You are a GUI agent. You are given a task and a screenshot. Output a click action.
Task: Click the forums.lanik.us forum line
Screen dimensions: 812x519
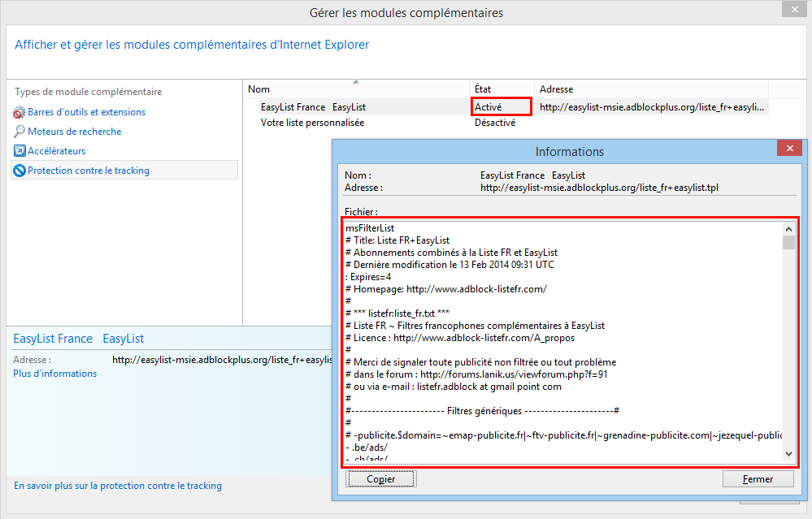tap(476, 374)
